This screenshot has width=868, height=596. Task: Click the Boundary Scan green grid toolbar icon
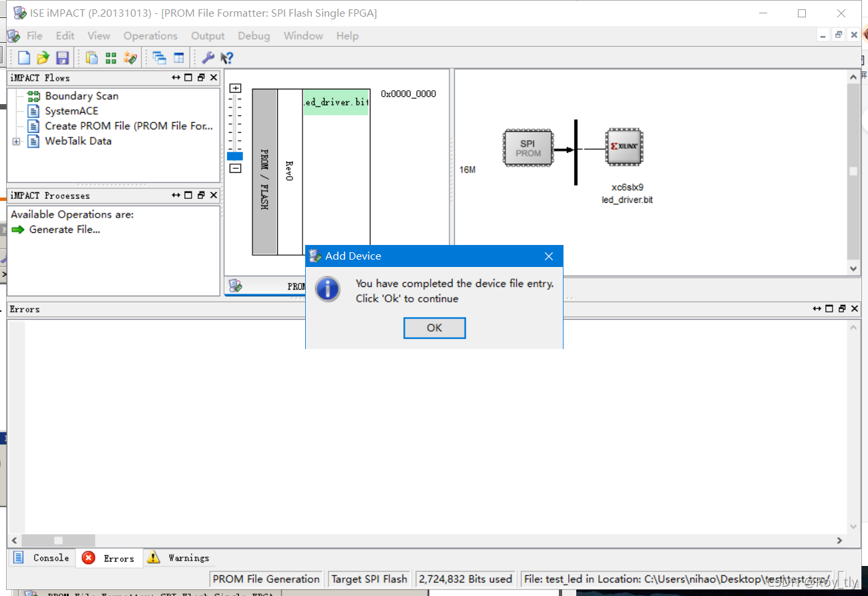coord(111,58)
